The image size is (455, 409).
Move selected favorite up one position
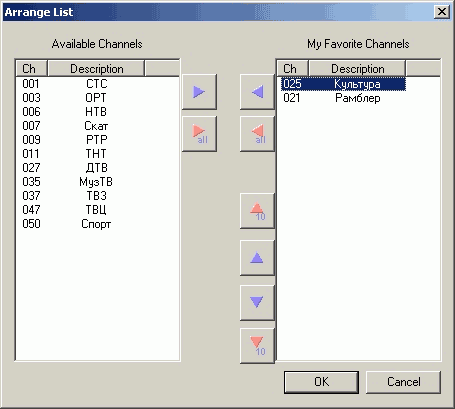click(x=257, y=258)
